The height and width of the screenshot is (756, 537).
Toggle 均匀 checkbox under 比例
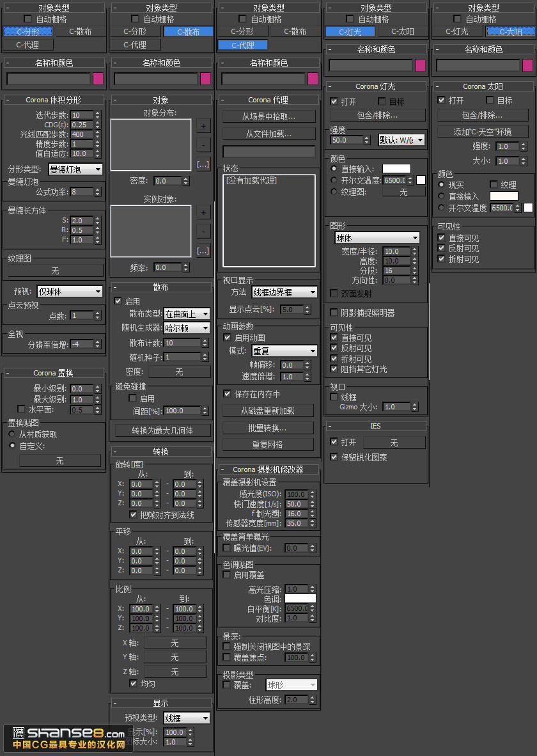[133, 683]
